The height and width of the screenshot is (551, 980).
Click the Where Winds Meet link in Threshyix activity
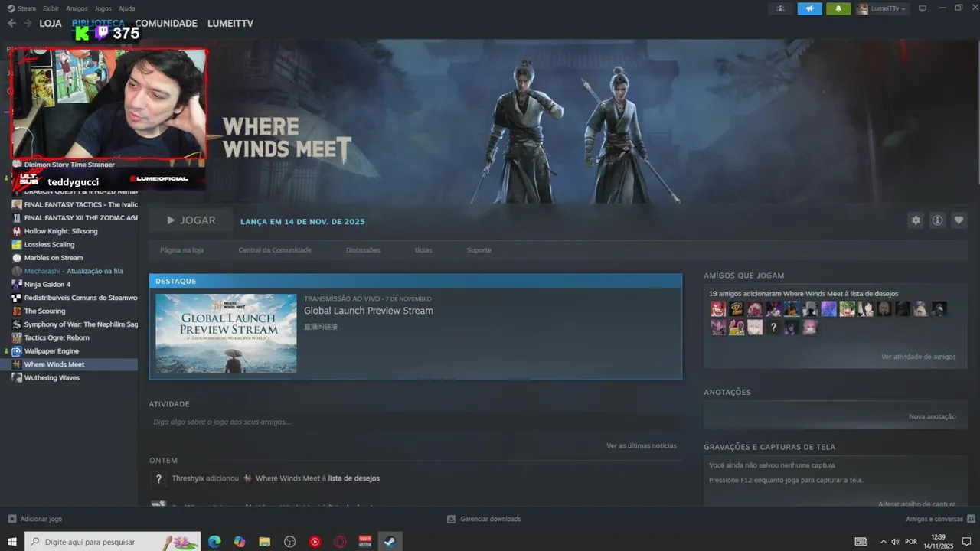(x=287, y=478)
